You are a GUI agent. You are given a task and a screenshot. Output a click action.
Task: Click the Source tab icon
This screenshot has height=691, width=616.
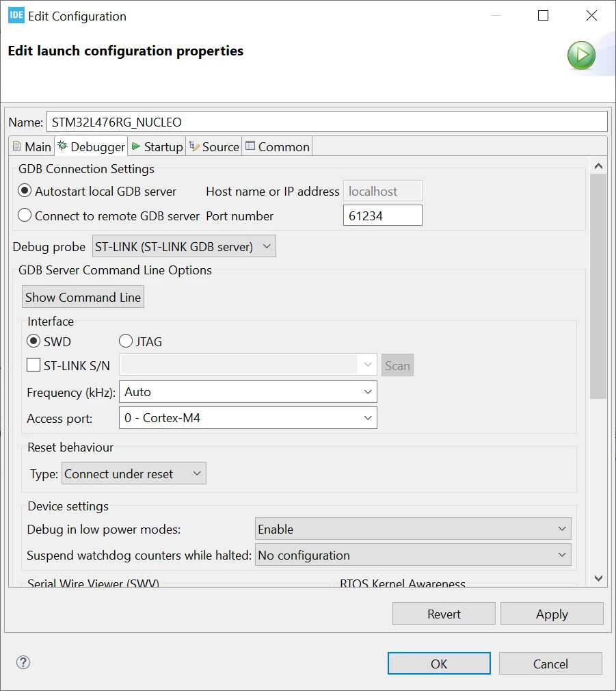tap(193, 146)
